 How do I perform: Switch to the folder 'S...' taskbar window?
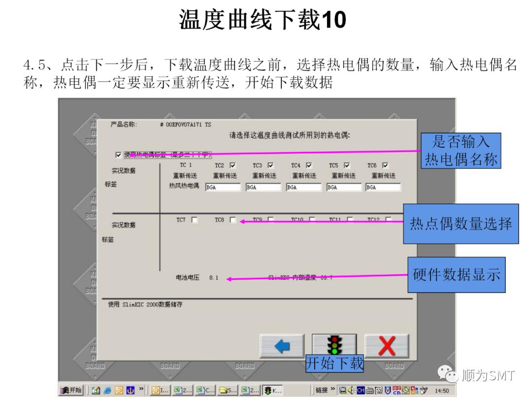[228, 391]
